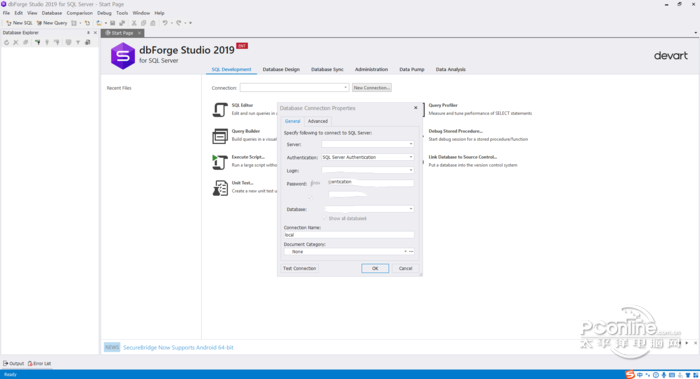This screenshot has width=700, height=379.
Task: Cancel the connection dialog
Action: 405,268
